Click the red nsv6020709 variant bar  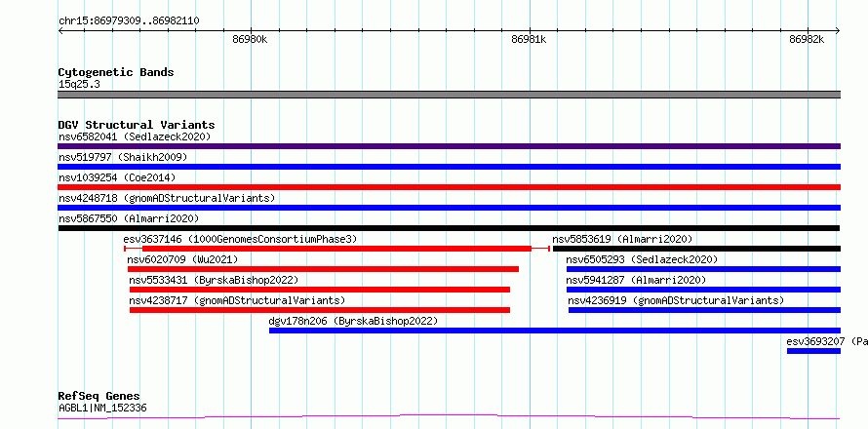323,269
